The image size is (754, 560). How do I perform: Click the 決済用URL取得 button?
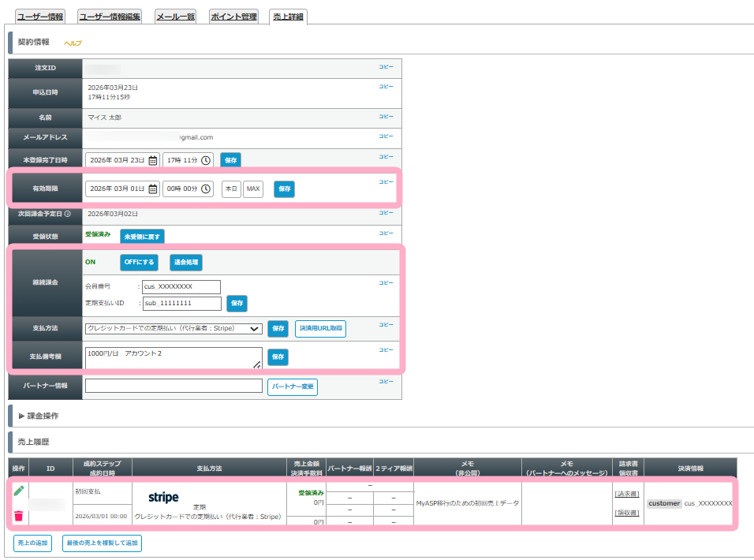coord(320,328)
